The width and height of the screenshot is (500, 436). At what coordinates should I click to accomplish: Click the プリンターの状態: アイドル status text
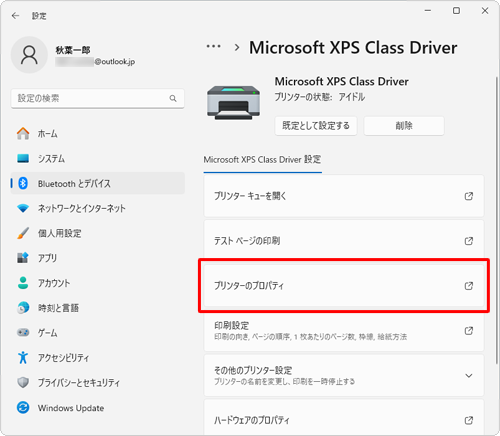(319, 97)
